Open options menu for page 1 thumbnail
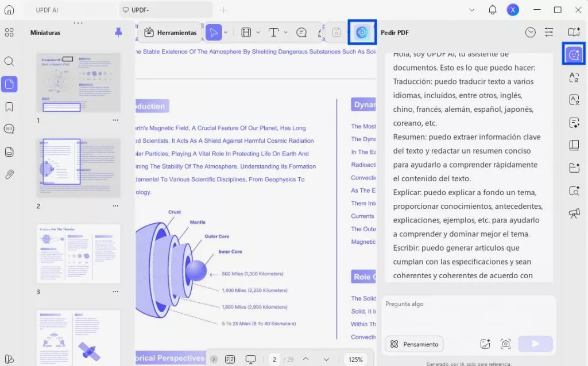Viewport: 588px width, 366px height. point(115,120)
